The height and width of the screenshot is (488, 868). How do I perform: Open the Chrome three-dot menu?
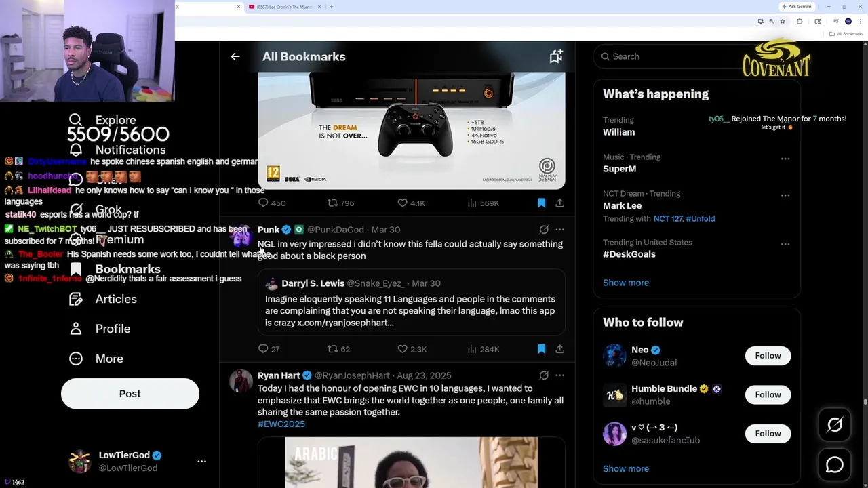point(860,22)
